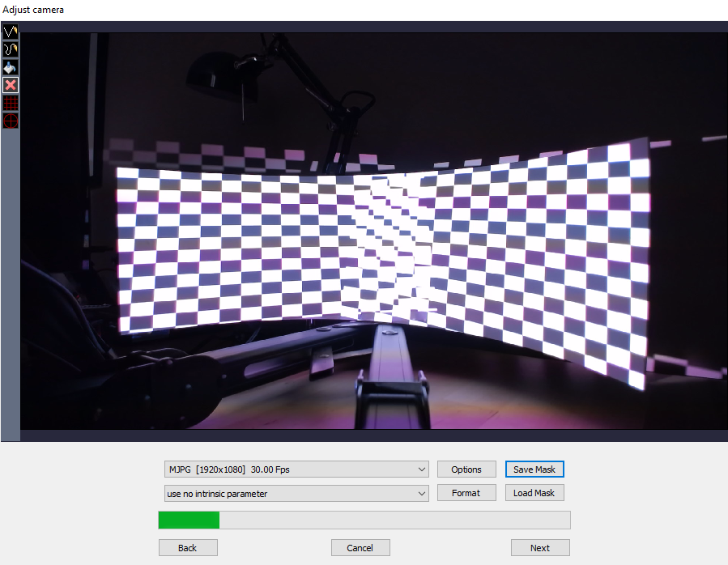
Task: Proceed with the Next button
Action: coord(540,548)
